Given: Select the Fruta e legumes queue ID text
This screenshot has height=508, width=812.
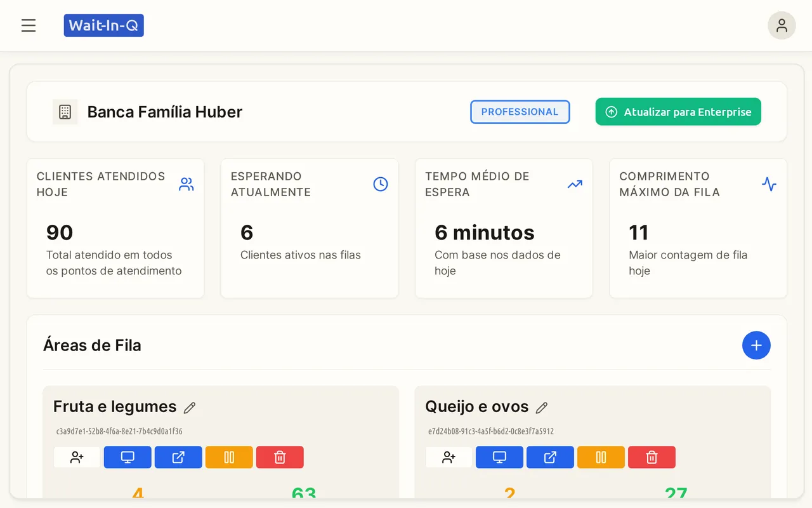Looking at the screenshot, I should tap(119, 431).
